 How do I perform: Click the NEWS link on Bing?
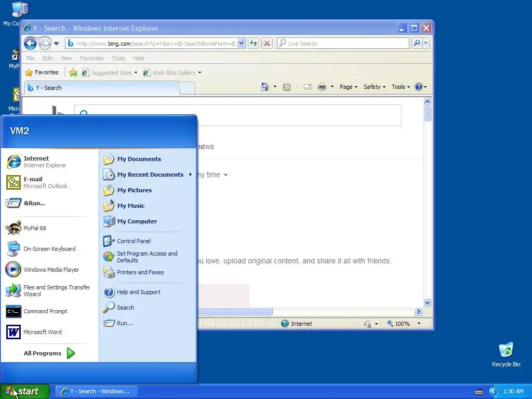(x=206, y=147)
